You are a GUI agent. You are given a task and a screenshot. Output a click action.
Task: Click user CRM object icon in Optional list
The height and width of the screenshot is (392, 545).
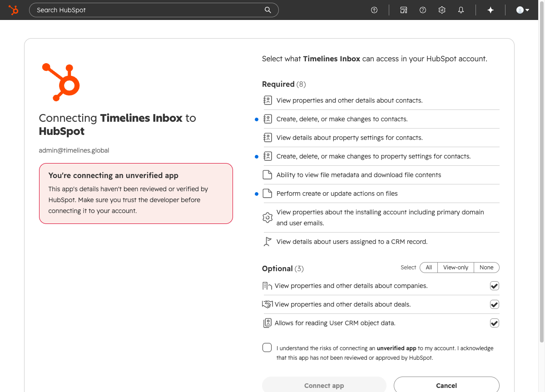[x=267, y=323]
